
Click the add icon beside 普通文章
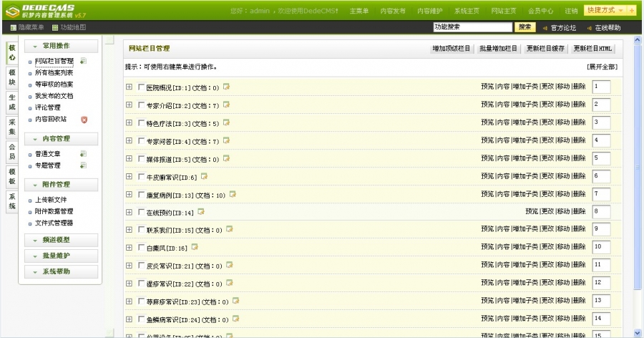click(83, 154)
